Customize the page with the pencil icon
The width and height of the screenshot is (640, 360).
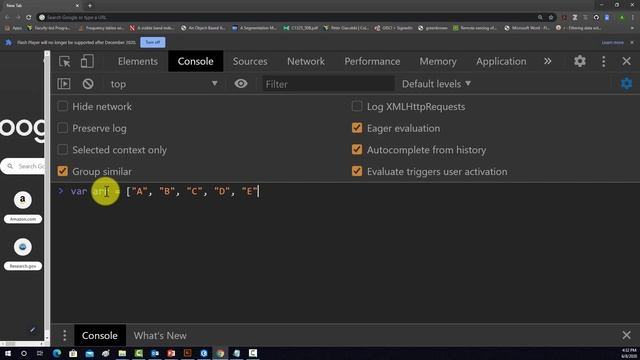pyautogui.click(x=32, y=329)
